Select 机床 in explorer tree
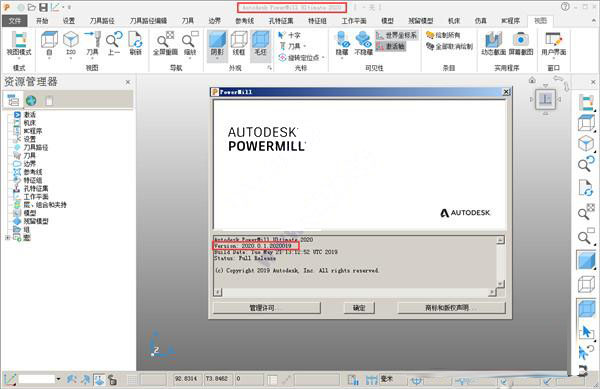The width and height of the screenshot is (600, 389). (x=29, y=123)
